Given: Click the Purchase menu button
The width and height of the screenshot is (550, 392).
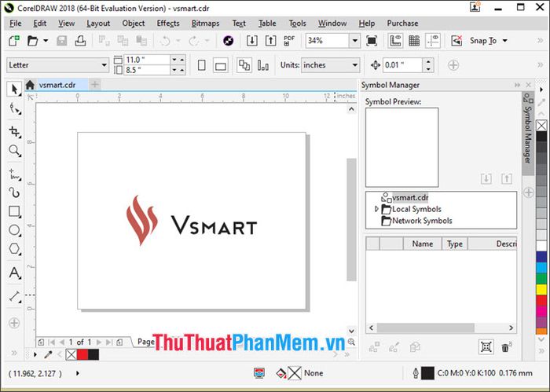Looking at the screenshot, I should point(402,23).
